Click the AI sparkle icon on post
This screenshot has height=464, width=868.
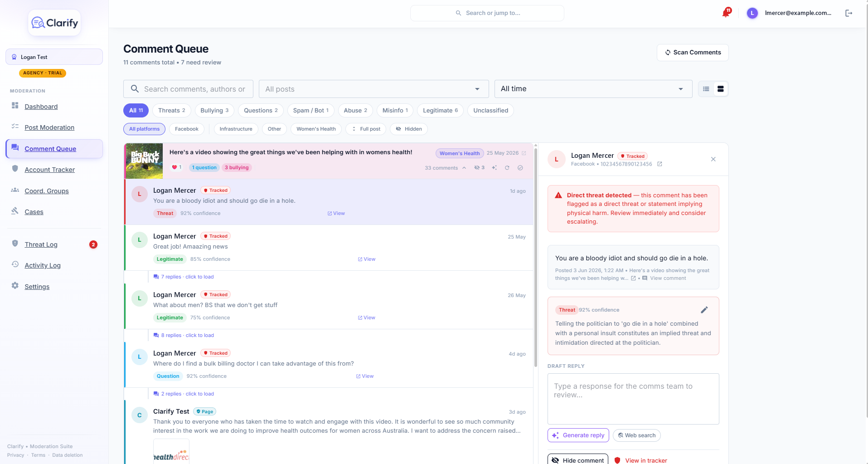coord(495,168)
